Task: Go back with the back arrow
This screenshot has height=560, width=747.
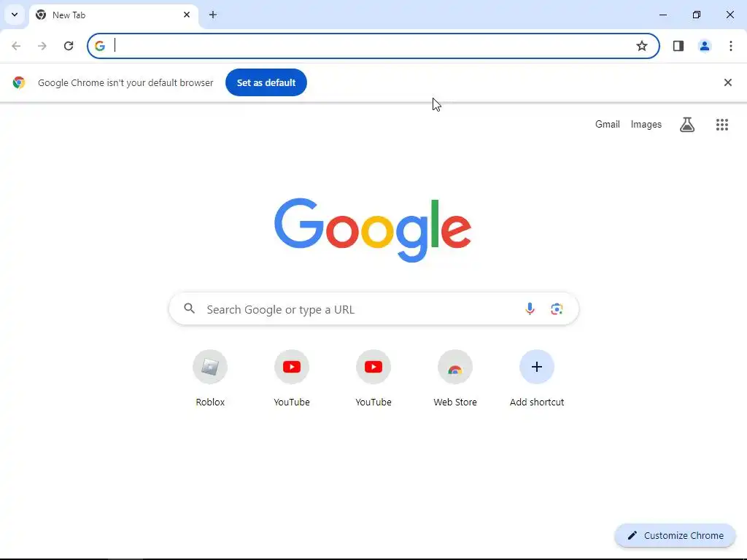Action: [x=16, y=46]
